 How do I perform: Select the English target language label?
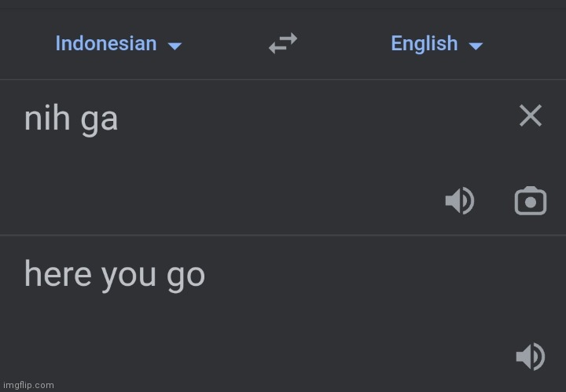click(x=424, y=44)
